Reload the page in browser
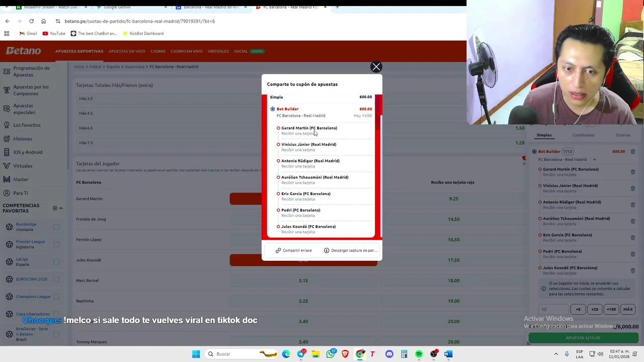Screen dimensions: 644x362 [x=31, y=21]
